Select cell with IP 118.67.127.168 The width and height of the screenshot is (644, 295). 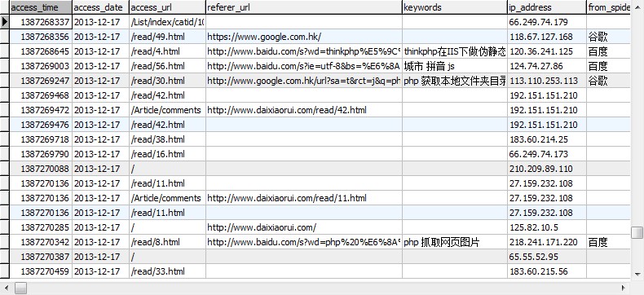tap(547, 37)
